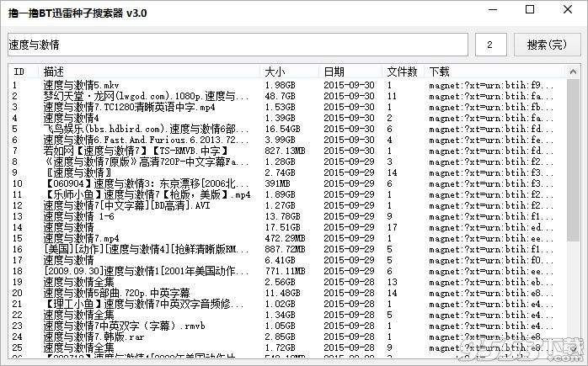Maximize the 撸一撸BT search window
Image resolution: width=588 pixels, height=366 pixels.
pos(530,10)
